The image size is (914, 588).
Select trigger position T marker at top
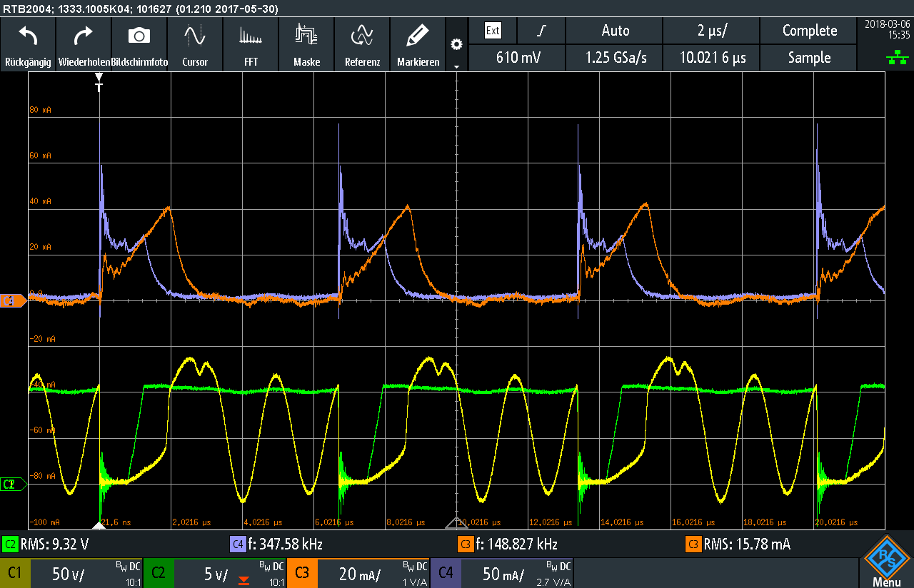point(99,82)
